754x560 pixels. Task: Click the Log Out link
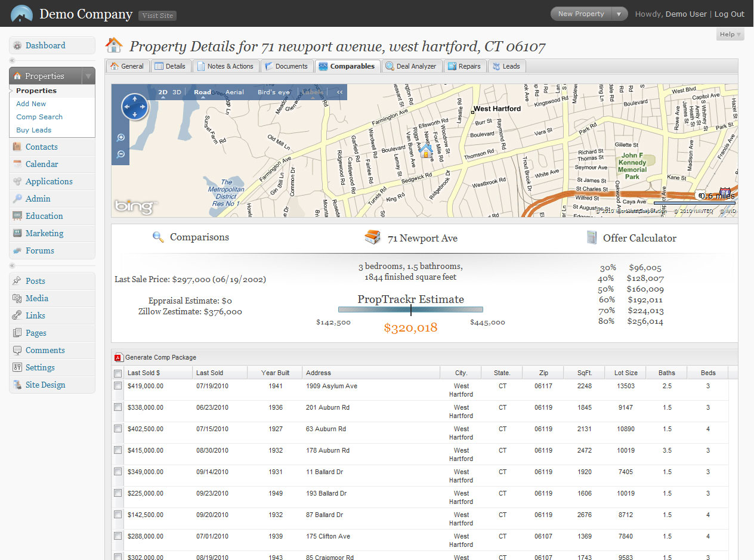coord(729,14)
